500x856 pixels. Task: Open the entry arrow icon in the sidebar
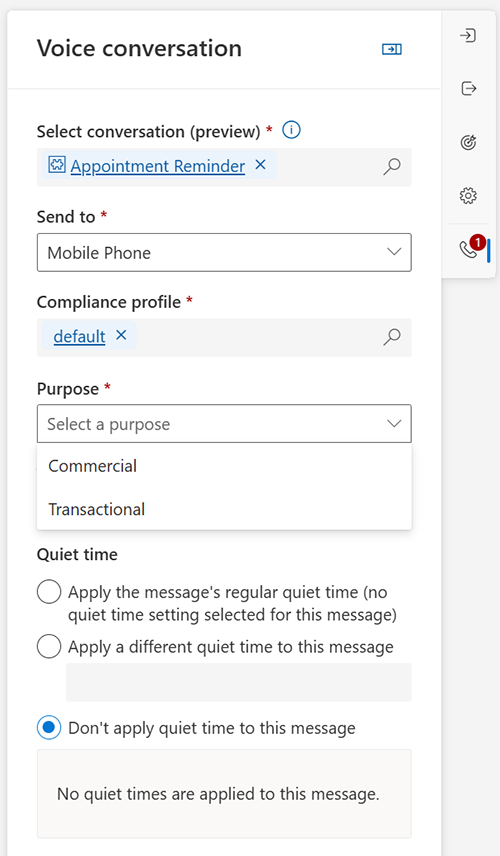point(468,35)
